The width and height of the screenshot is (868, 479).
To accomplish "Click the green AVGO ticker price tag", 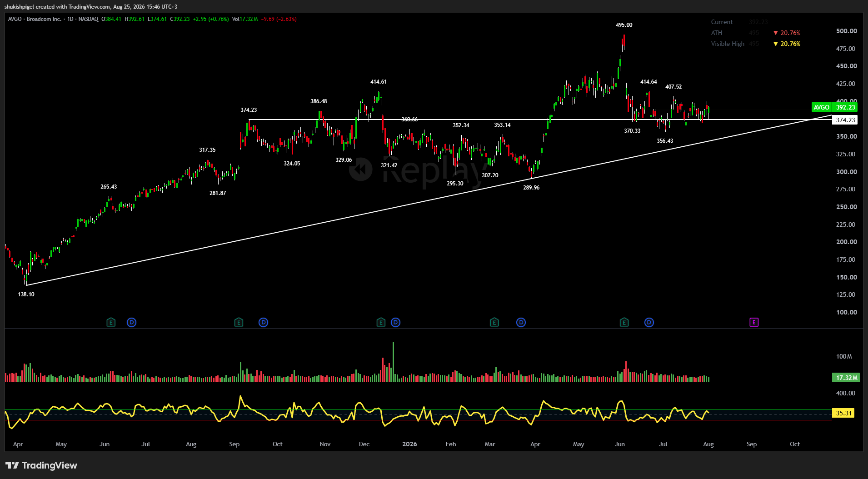I will (822, 107).
